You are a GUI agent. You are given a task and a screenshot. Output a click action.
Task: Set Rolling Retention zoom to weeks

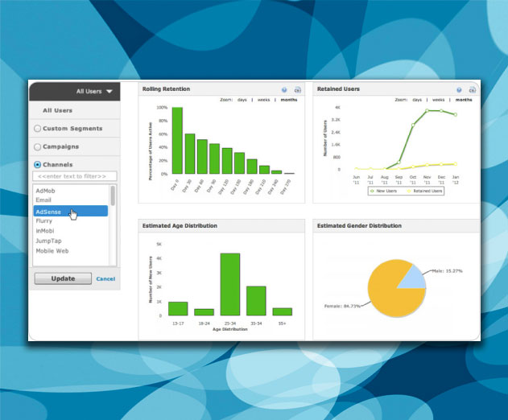click(x=264, y=100)
